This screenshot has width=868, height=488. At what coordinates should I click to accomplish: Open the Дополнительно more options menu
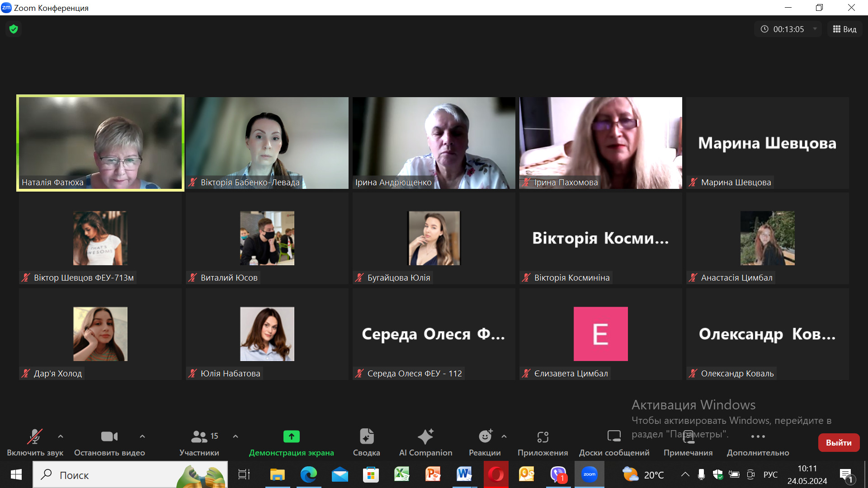(758, 436)
